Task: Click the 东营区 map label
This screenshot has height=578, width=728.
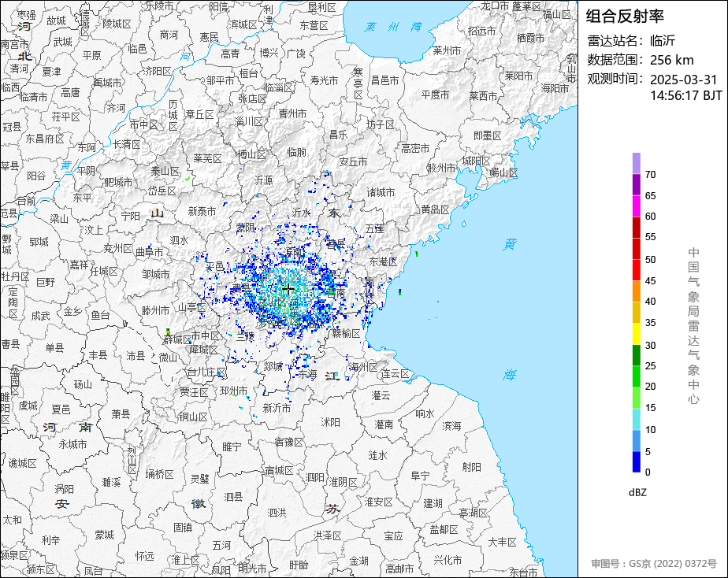Action: pyautogui.click(x=314, y=25)
